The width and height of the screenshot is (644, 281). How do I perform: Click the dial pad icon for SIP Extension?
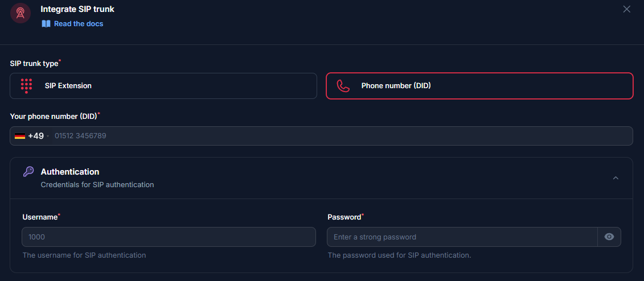26,86
